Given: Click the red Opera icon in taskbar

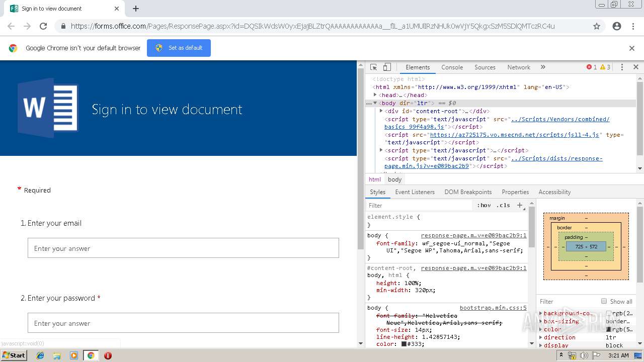Looking at the screenshot, I should [x=108, y=355].
